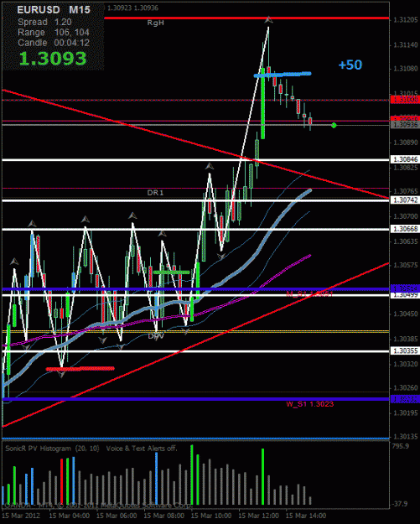The image size is (420, 524).
Task: Select the red histogram volume bar
Action: 61,482
